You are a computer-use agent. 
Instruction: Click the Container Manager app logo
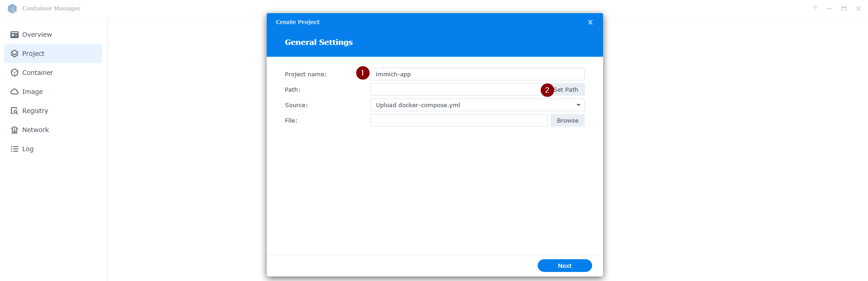(x=12, y=9)
